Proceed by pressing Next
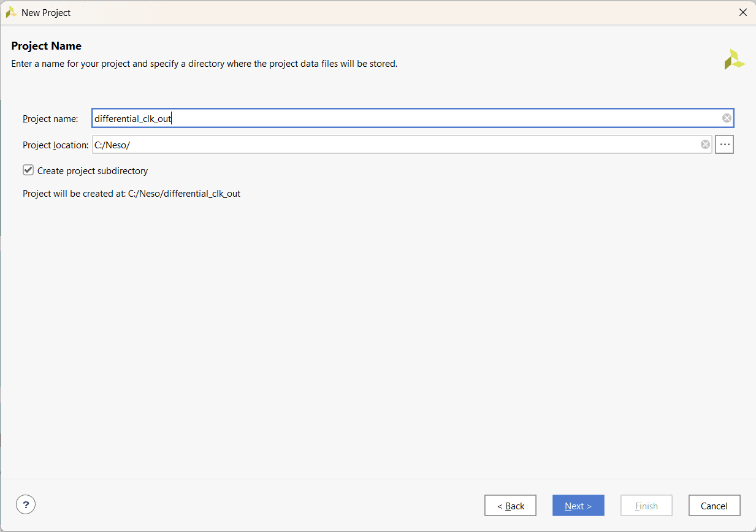 [578, 506]
